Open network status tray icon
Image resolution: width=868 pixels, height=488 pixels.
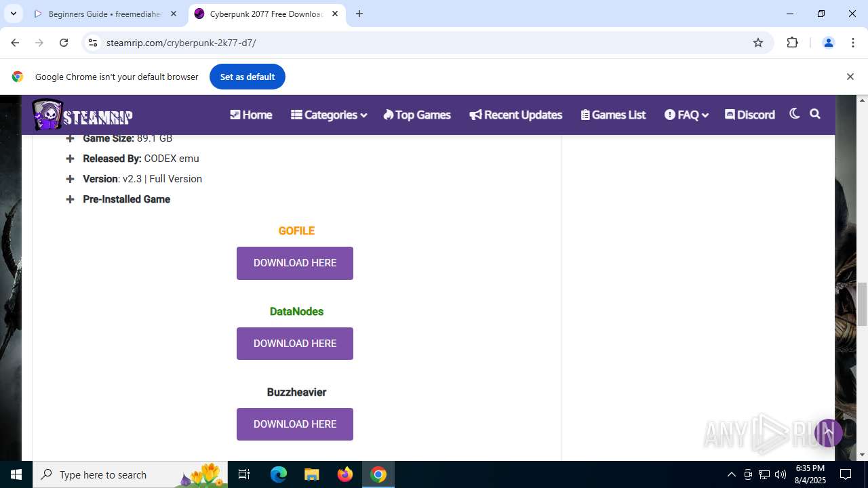[764, 474]
